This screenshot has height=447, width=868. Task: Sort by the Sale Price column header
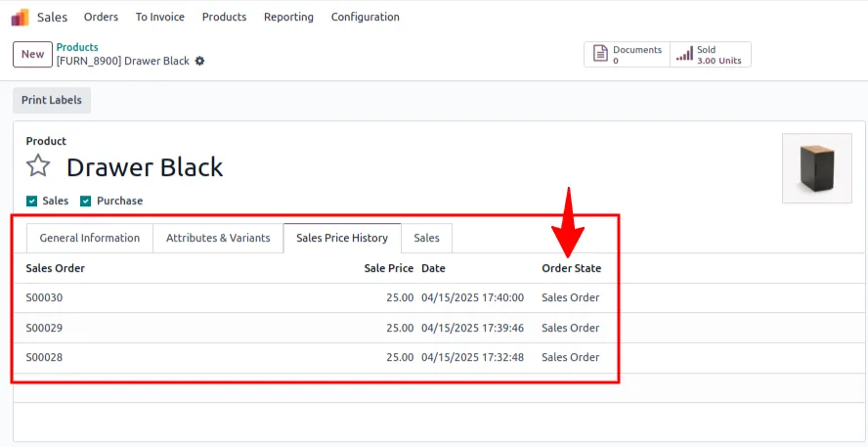389,269
